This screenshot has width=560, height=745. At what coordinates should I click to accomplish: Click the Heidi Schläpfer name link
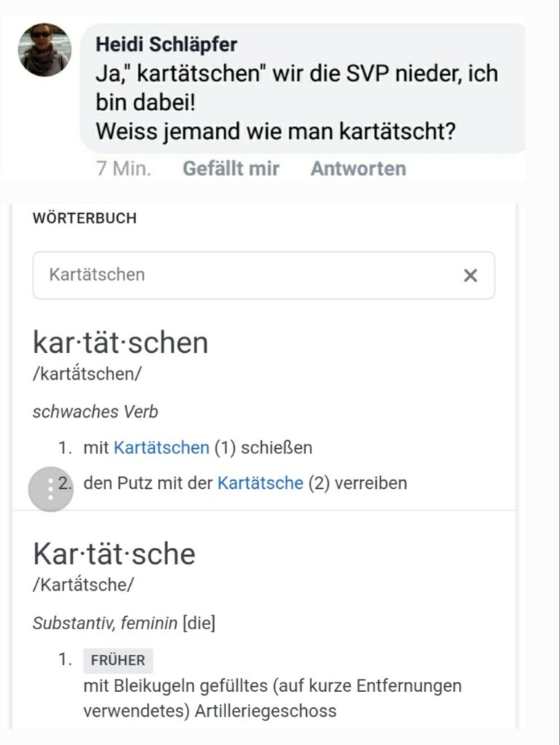(167, 44)
